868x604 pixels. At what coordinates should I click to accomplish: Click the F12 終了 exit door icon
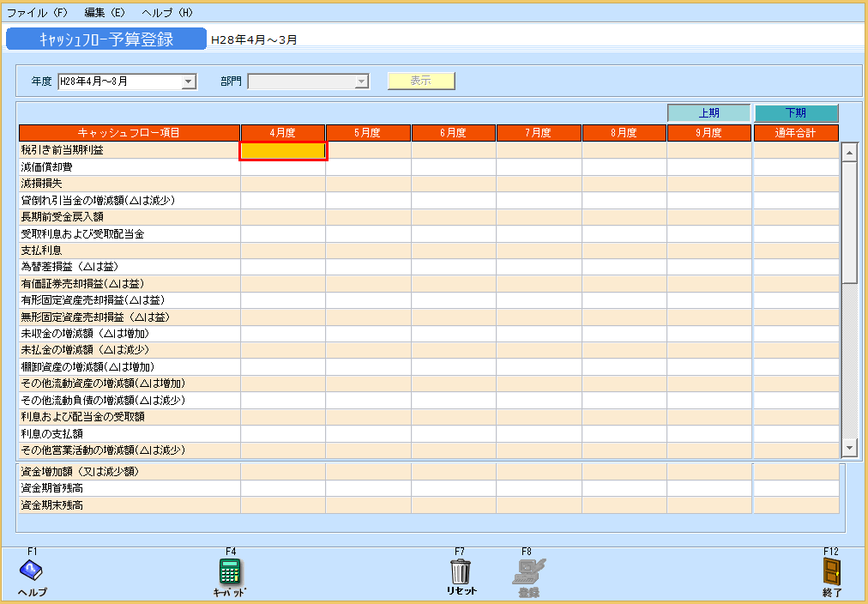[x=831, y=571]
